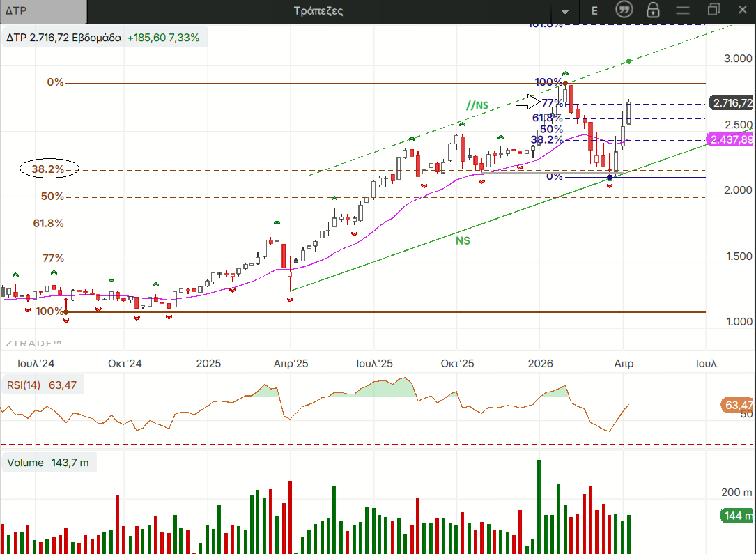
Task: Click the circled 38.2% Fibonacci label
Action: click(49, 169)
